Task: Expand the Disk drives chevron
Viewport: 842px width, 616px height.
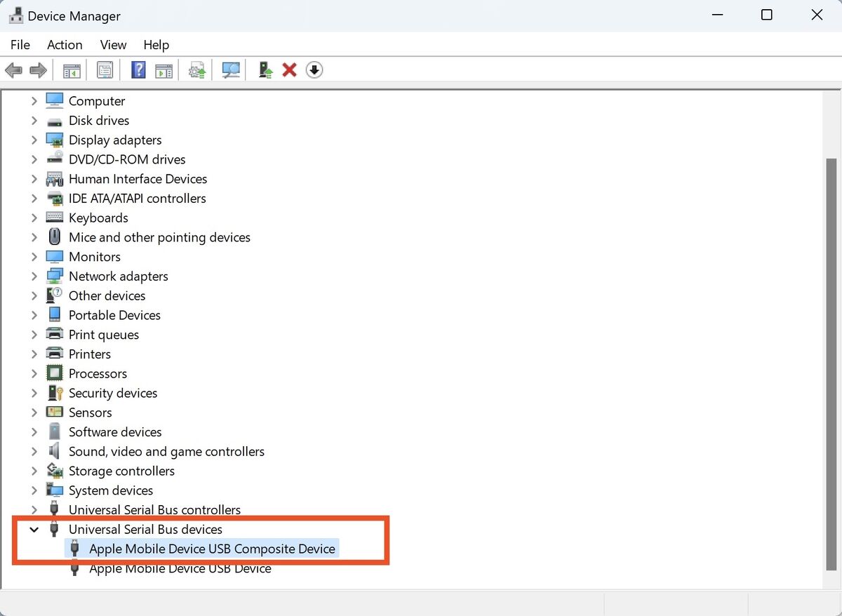Action: (x=34, y=121)
